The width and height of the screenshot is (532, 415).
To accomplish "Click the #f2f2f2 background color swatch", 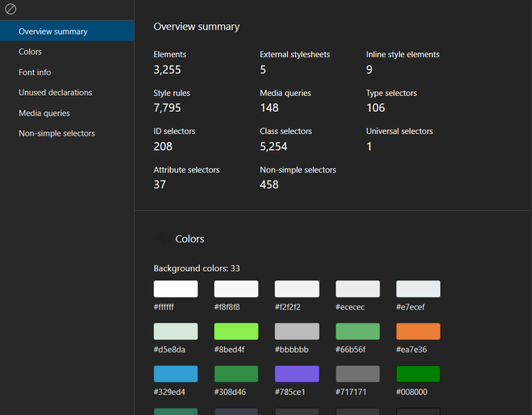I will click(297, 289).
